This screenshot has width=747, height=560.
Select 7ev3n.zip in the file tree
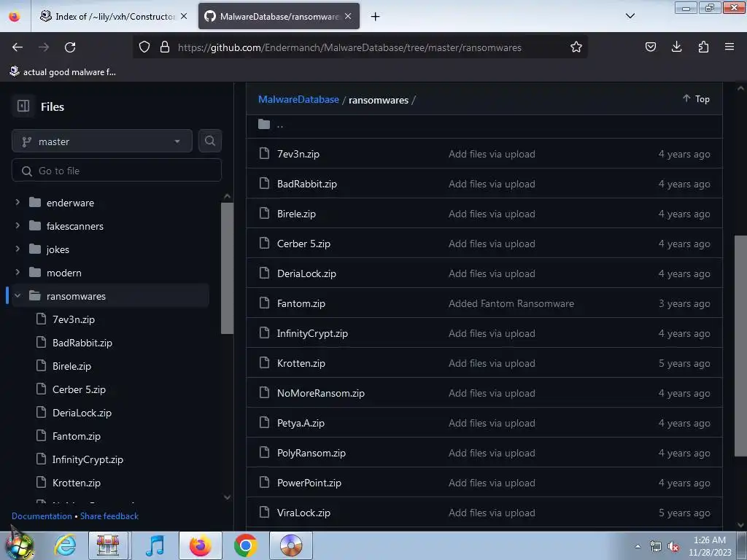(74, 319)
